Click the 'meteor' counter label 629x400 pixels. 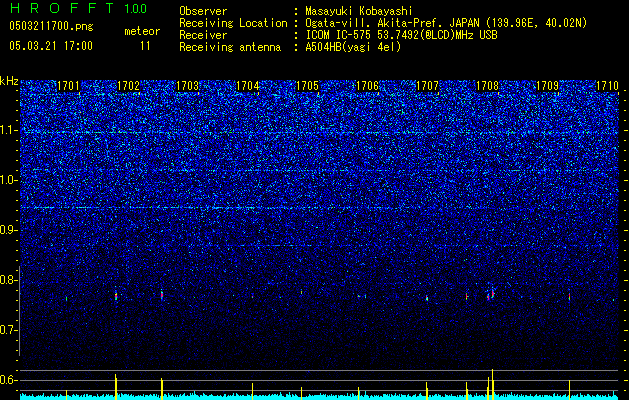[x=142, y=31]
